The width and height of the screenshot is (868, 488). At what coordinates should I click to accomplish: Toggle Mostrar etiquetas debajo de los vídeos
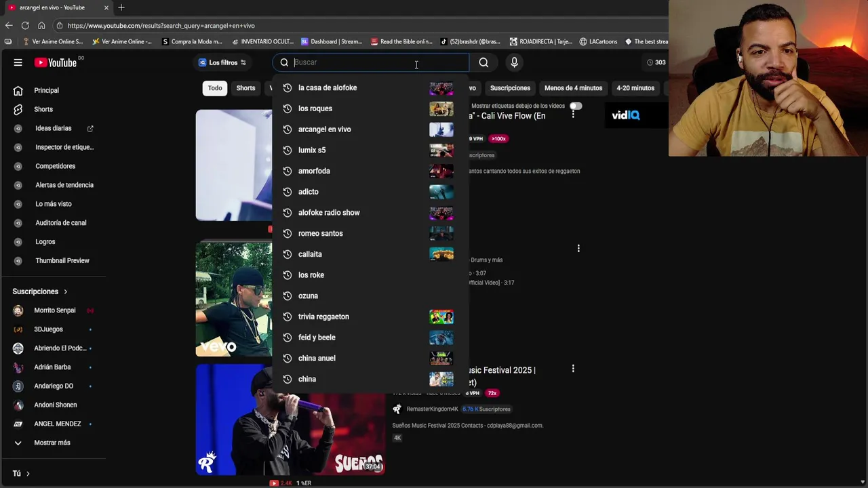(x=575, y=106)
